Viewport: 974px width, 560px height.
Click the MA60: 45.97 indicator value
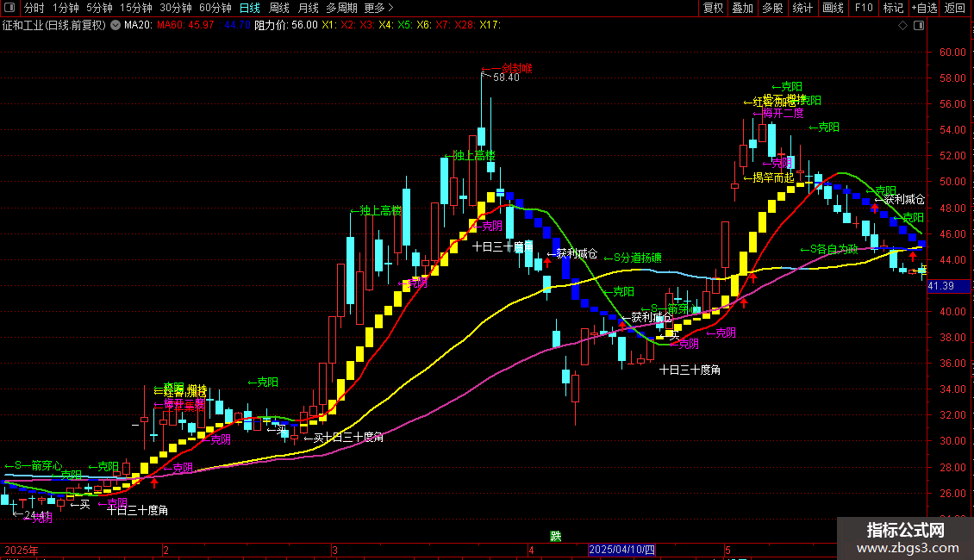click(185, 26)
